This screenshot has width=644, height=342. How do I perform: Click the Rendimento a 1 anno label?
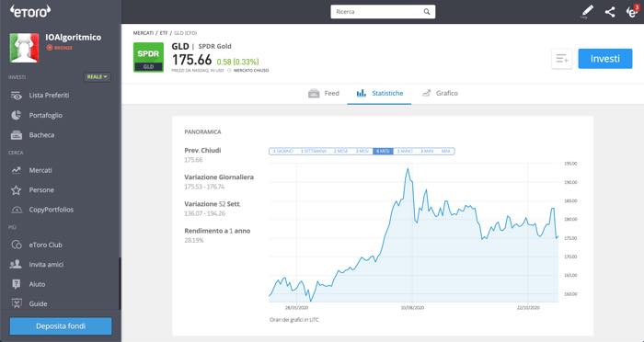[x=217, y=231]
